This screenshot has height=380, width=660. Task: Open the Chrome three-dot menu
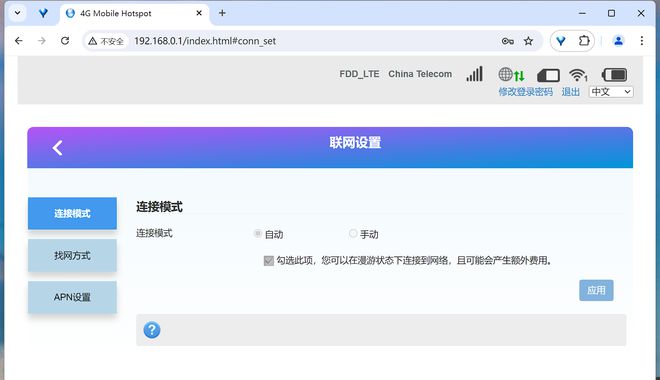click(641, 41)
